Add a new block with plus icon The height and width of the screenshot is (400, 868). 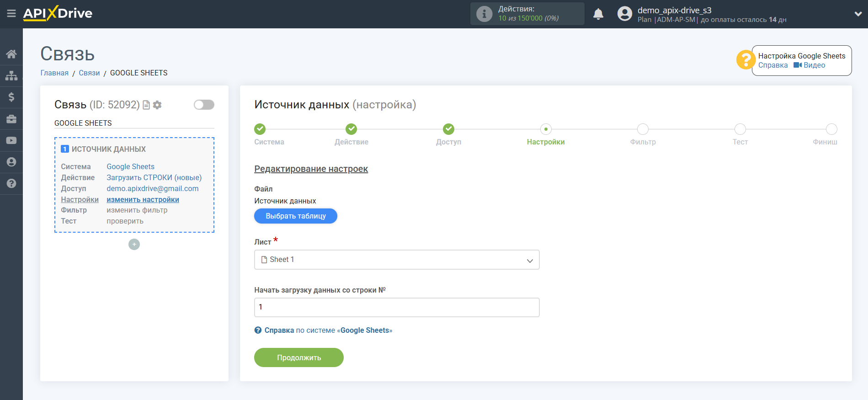pyautogui.click(x=134, y=245)
